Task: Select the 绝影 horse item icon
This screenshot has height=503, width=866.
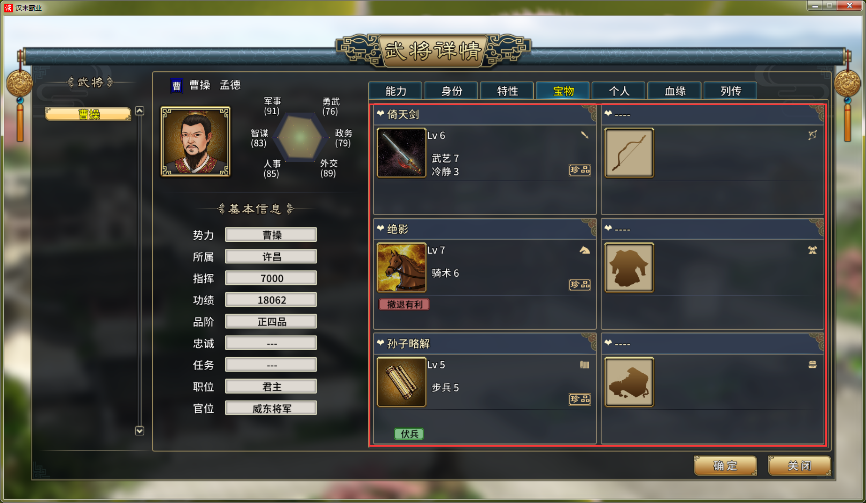Action: coord(401,268)
